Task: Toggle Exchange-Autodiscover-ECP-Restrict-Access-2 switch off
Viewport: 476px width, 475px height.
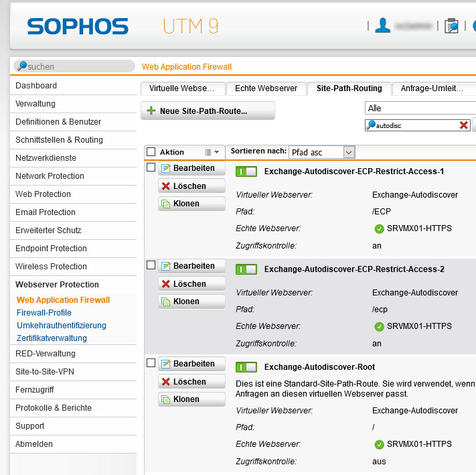Action: click(246, 269)
